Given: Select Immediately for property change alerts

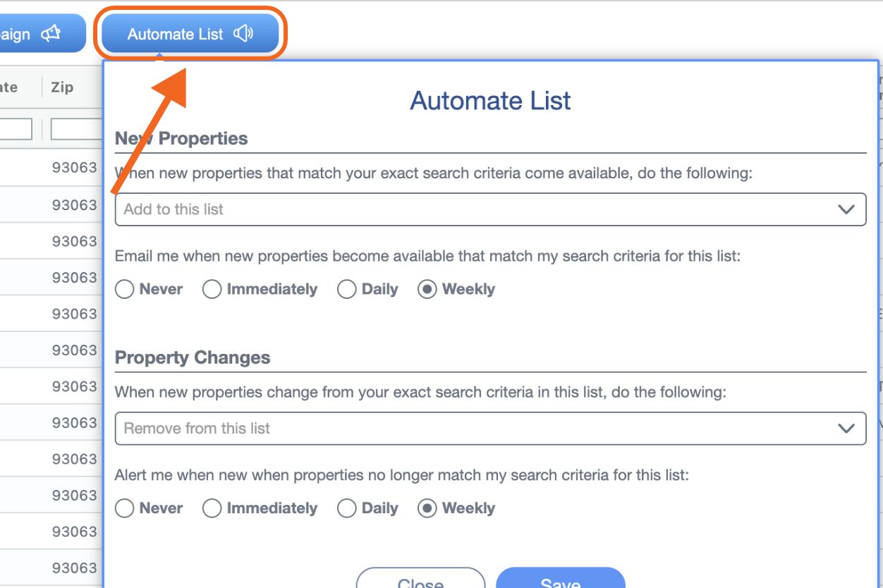Looking at the screenshot, I should [x=212, y=508].
